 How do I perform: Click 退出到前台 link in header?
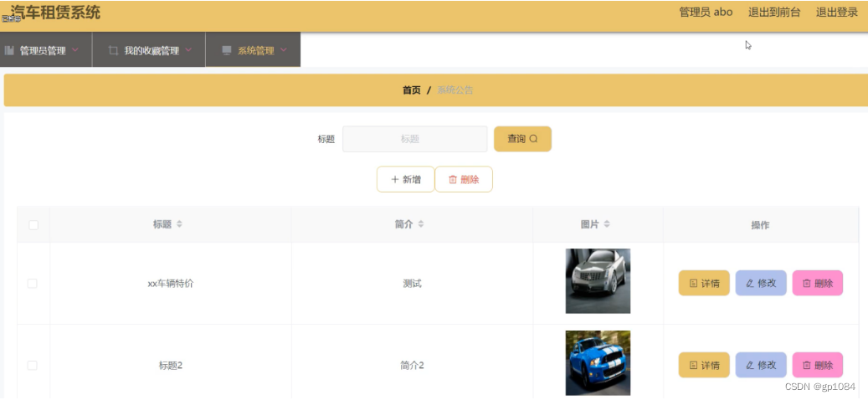(774, 13)
